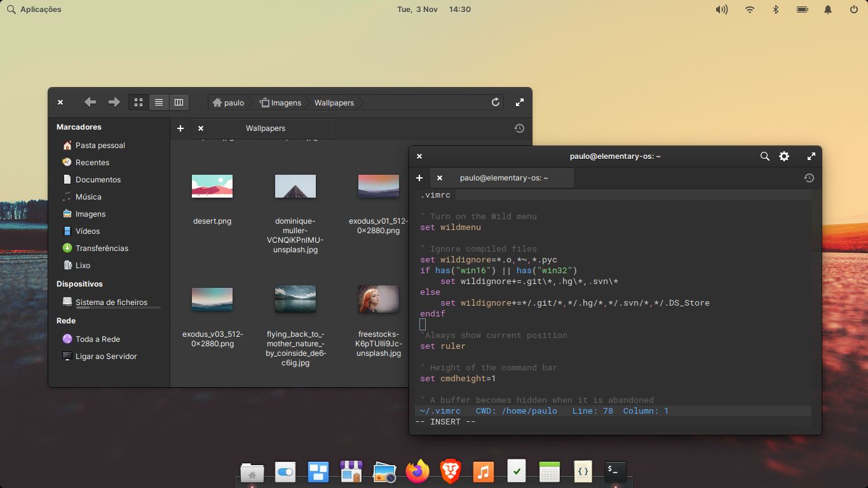Open the terminal settings gear

[x=784, y=156]
